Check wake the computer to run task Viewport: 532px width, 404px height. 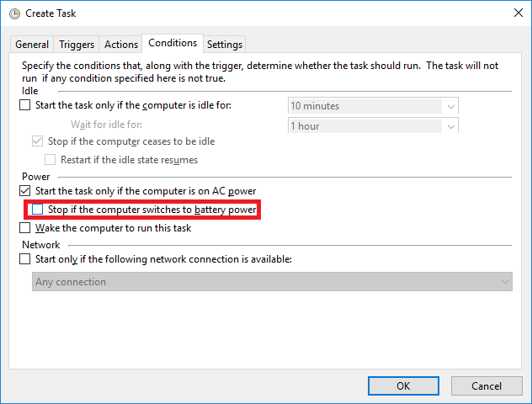click(24, 228)
